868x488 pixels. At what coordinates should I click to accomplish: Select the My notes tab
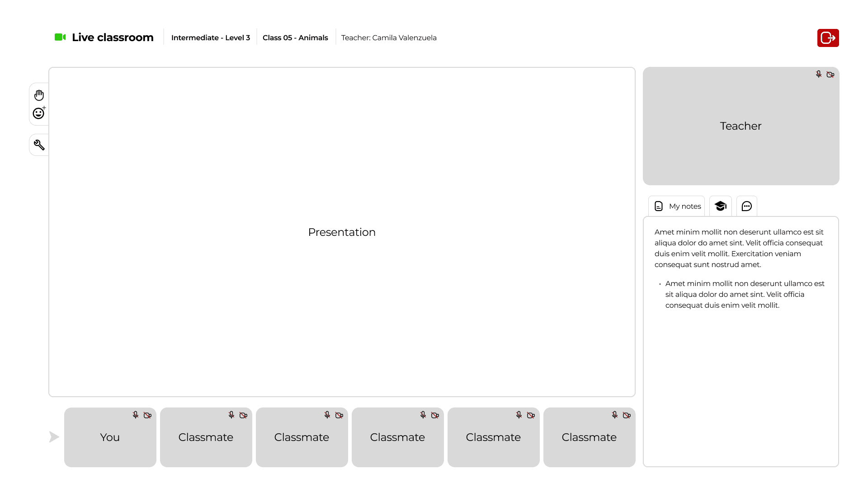tap(677, 206)
